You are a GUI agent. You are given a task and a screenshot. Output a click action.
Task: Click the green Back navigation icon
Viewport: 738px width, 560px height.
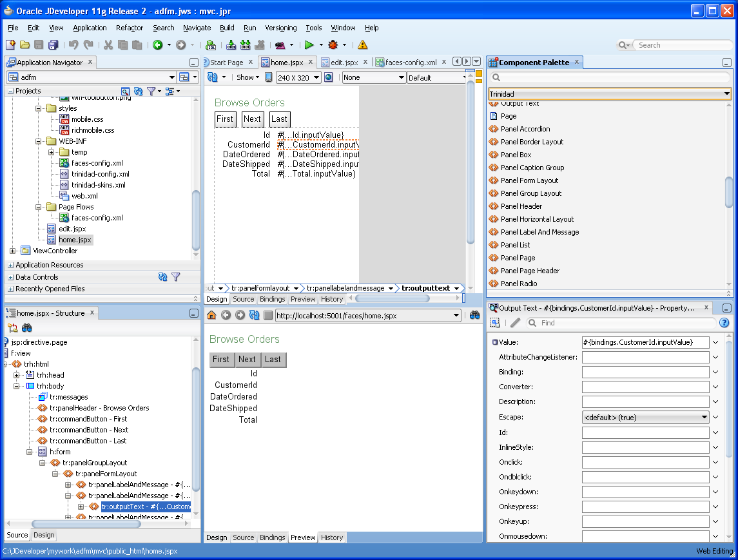(x=158, y=44)
